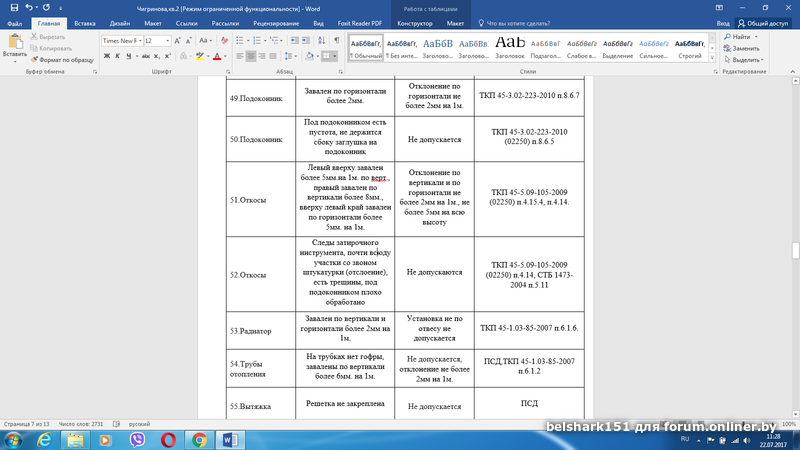Switch to the Вставка ribbon tab

point(85,23)
